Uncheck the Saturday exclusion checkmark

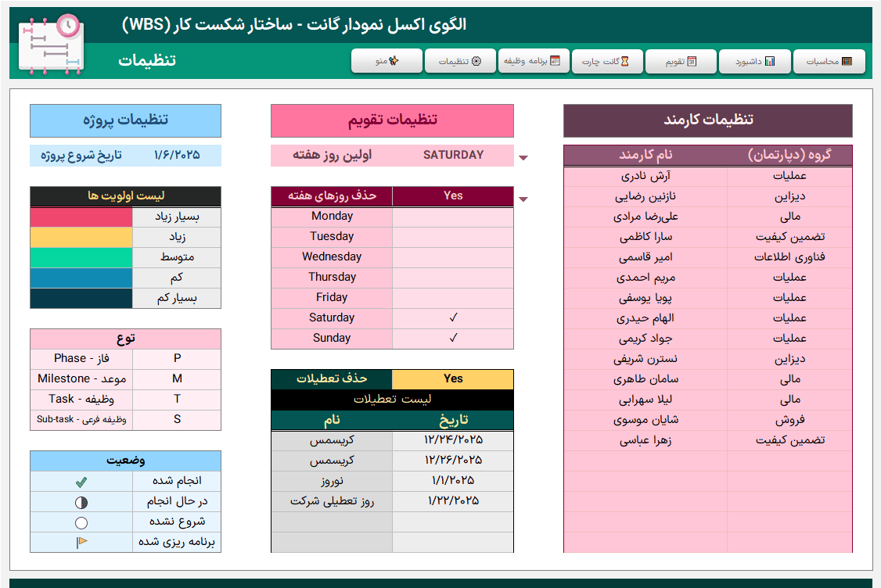point(453,317)
